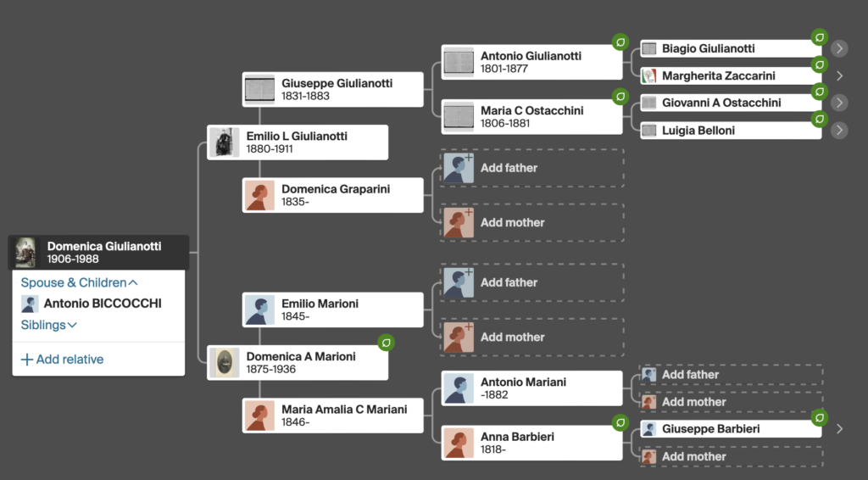Open the Giuseppe Giulianotti 1831-1883 card

332,89
